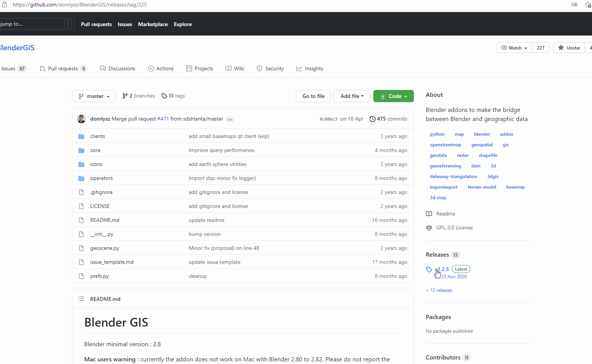592x364 pixels.
Task: Open the 475 commits link
Action: point(388,119)
